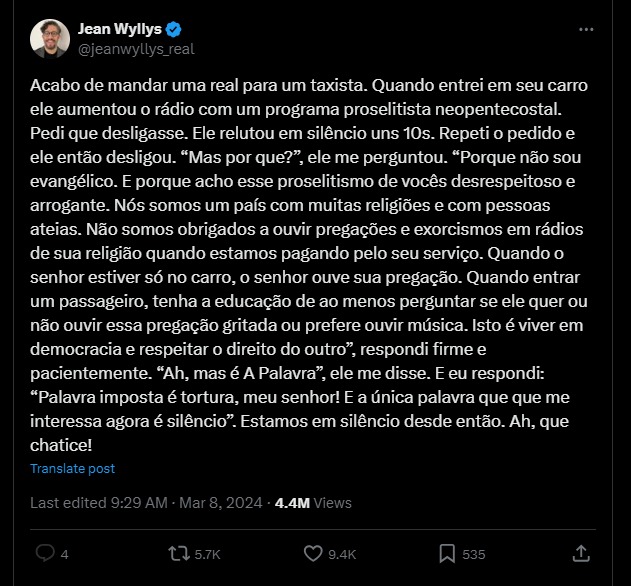Repost using the retweet arrows icon
Viewport: 631px width, 586px height.
179,553
